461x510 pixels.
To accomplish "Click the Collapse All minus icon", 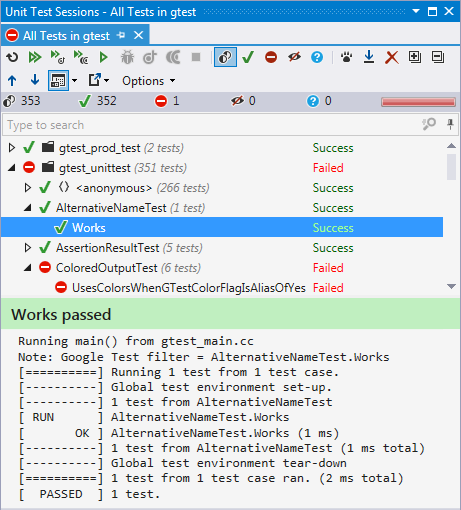I will (x=438, y=57).
